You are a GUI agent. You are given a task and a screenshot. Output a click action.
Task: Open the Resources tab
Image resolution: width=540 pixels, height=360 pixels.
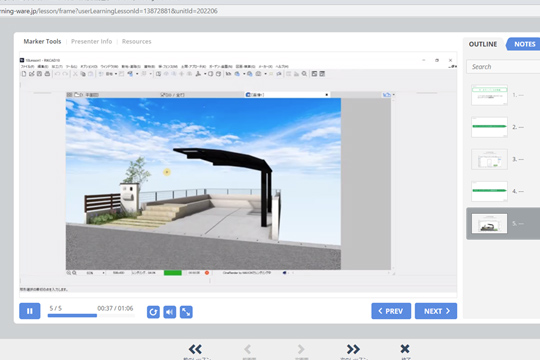136,41
